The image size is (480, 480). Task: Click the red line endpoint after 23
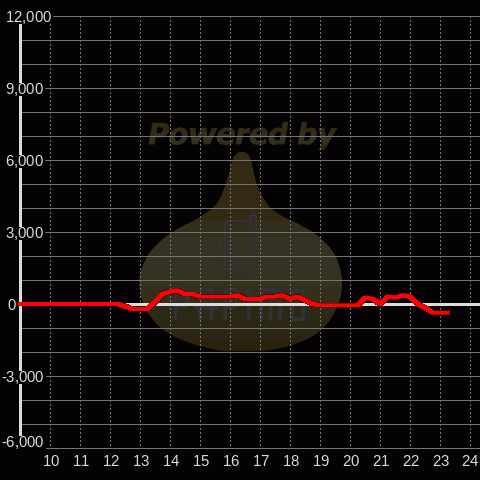(448, 313)
